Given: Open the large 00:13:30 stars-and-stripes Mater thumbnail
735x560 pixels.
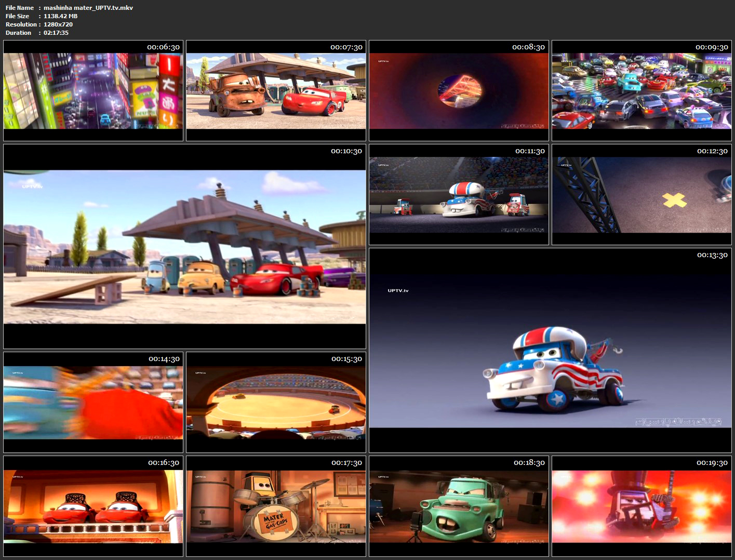Looking at the screenshot, I should [x=550, y=351].
